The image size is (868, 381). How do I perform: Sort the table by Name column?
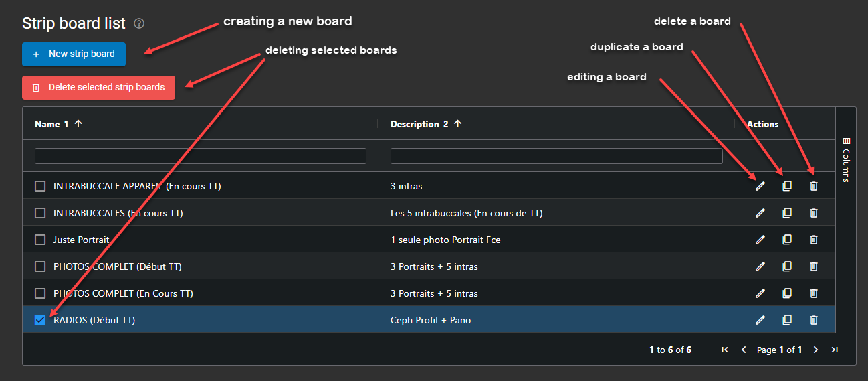(x=47, y=124)
